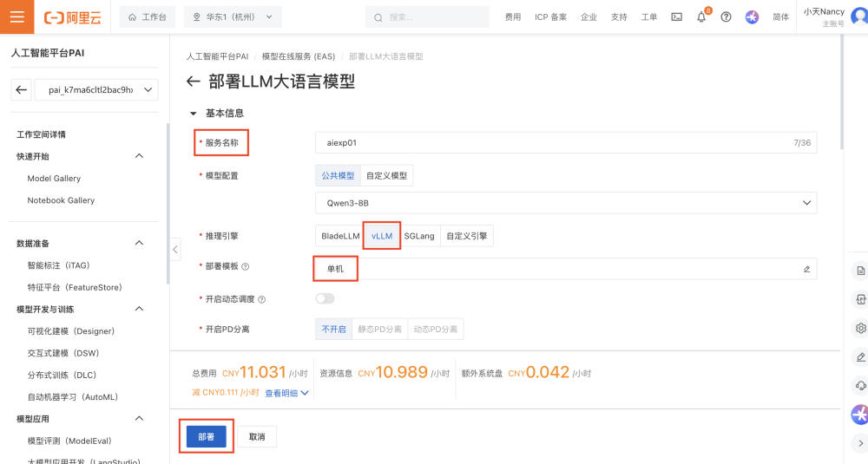Go back from 部署LLM大语言模型 page
Viewport: 868px width, 464px height.
click(193, 82)
